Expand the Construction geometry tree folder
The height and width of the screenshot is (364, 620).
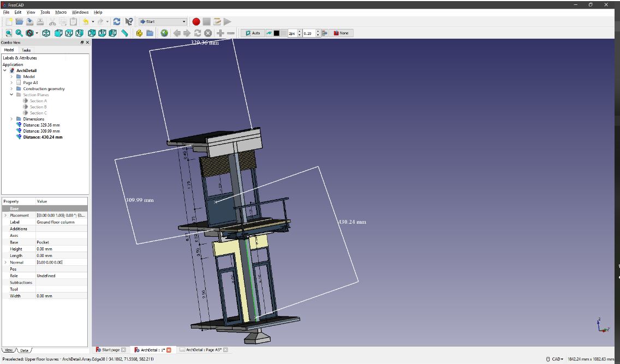[x=11, y=88]
